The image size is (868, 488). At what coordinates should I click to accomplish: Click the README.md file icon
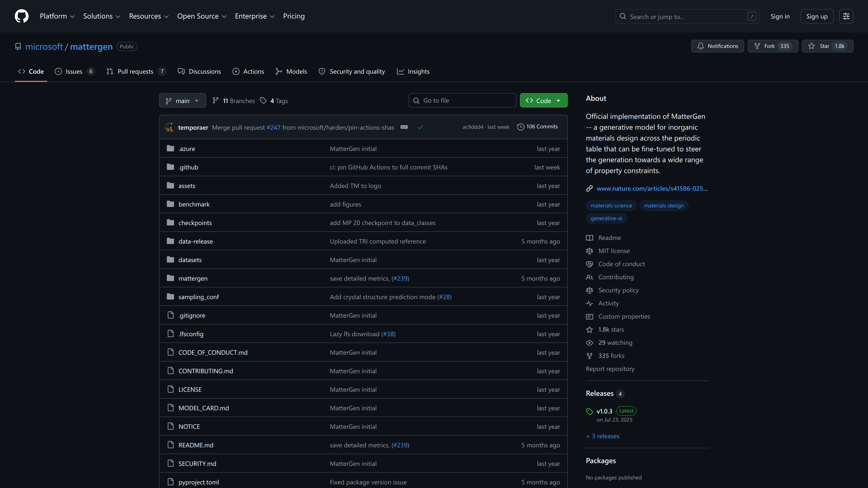(170, 445)
